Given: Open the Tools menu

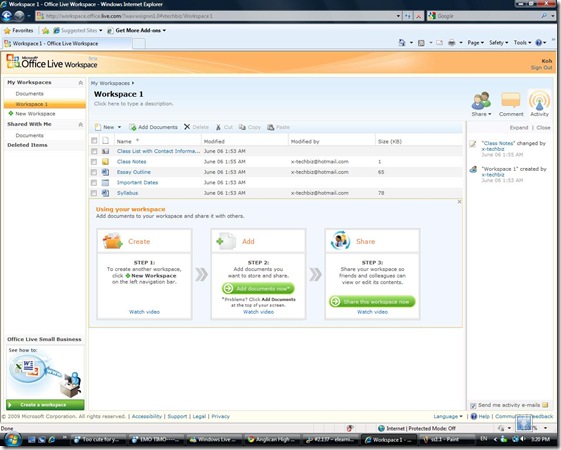Looking at the screenshot, I should 522,43.
